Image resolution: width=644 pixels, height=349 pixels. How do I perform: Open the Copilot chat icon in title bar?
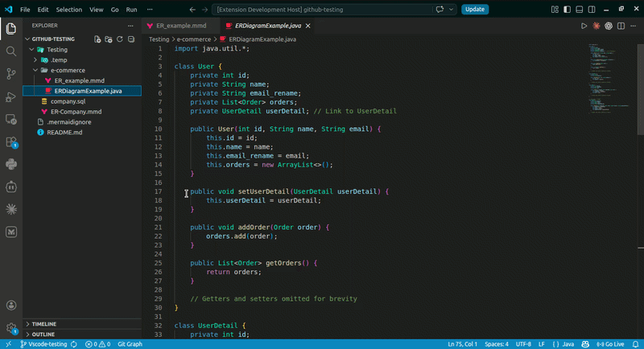tap(440, 10)
